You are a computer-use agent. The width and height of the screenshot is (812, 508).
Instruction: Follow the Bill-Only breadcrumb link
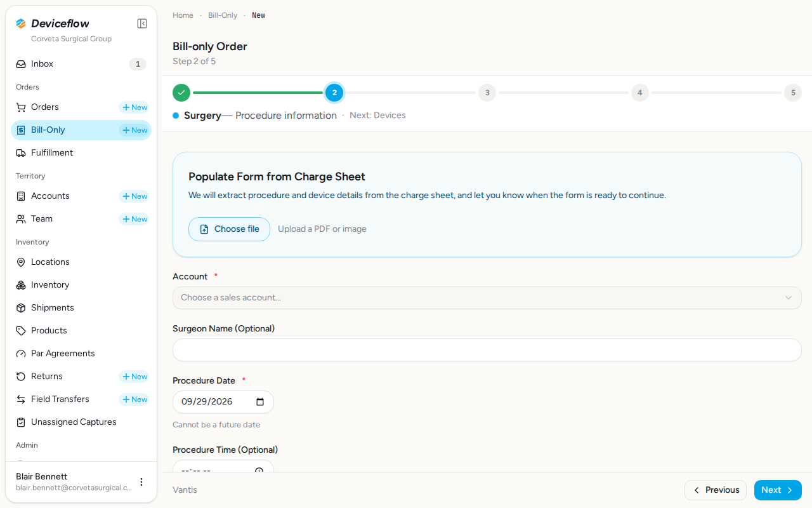(x=223, y=15)
